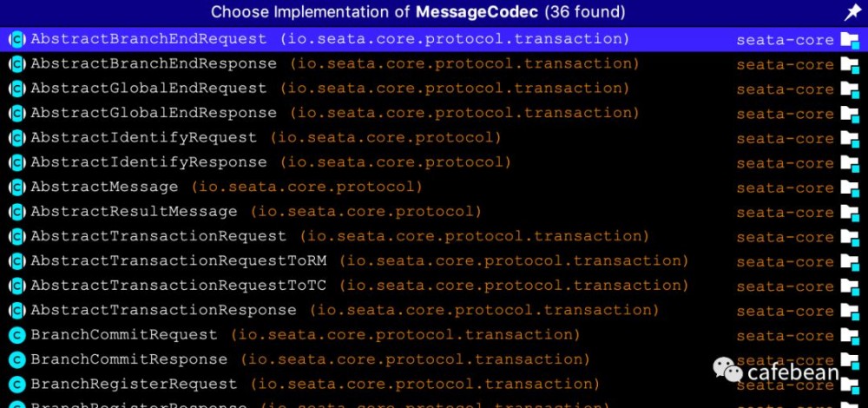Select AbstractGlobalEndRequest implementation
The width and height of the screenshot is (868, 408).
pos(148,89)
